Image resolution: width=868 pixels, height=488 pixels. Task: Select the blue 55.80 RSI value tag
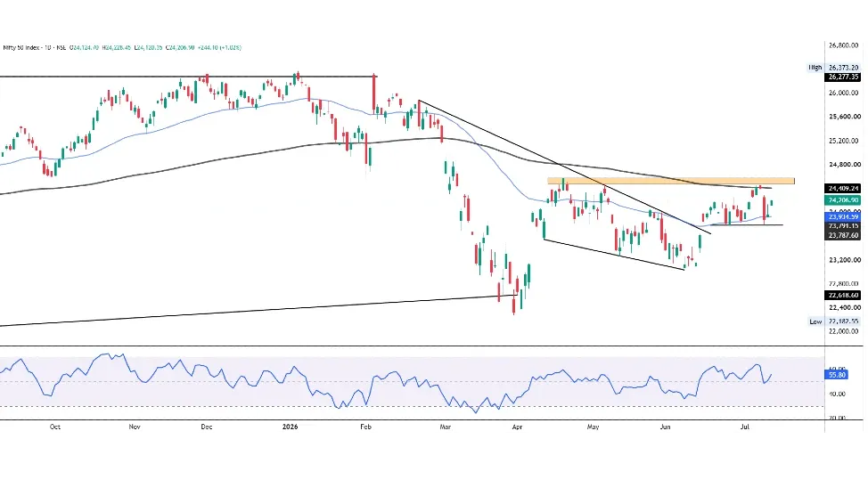click(x=837, y=375)
